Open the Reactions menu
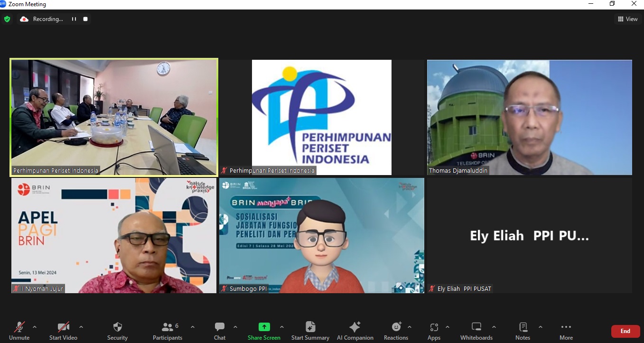Screen dimensions: 644x343 (x=396, y=331)
